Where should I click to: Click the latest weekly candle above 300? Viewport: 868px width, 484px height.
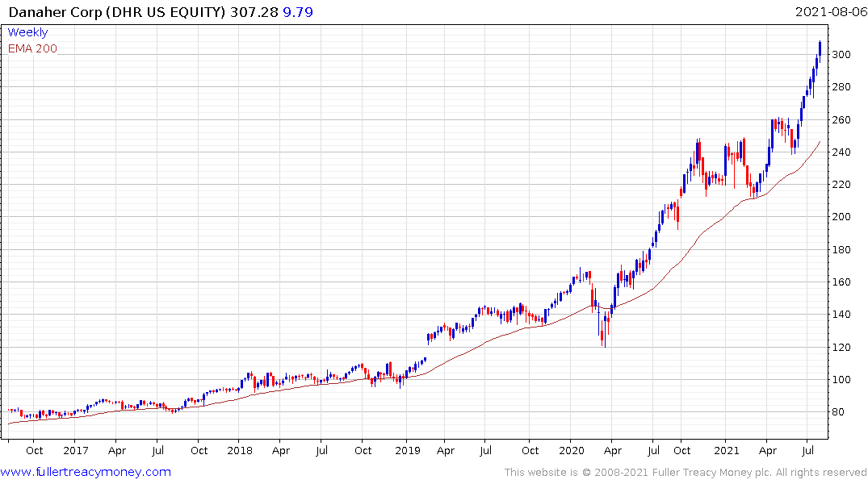pyautogui.click(x=820, y=48)
